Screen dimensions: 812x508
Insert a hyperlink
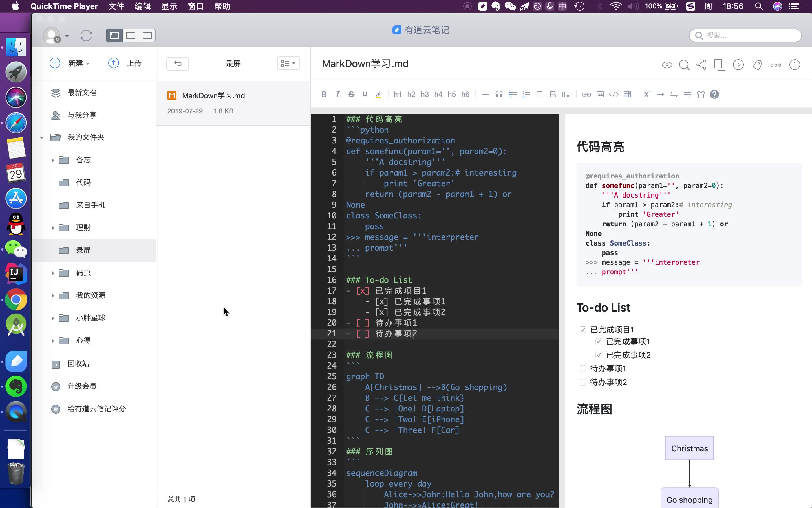pyautogui.click(x=586, y=95)
